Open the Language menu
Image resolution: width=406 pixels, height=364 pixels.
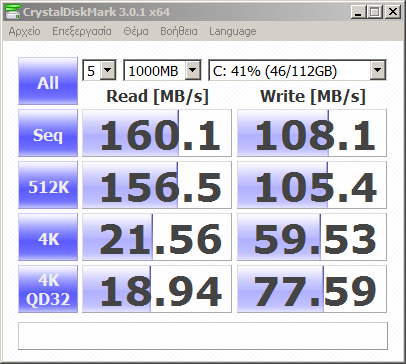(233, 31)
